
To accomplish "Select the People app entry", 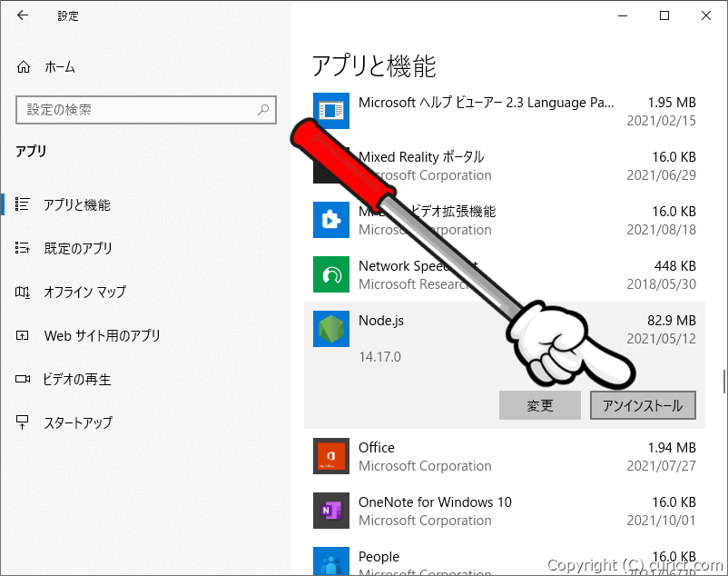I will pyautogui.click(x=505, y=558).
